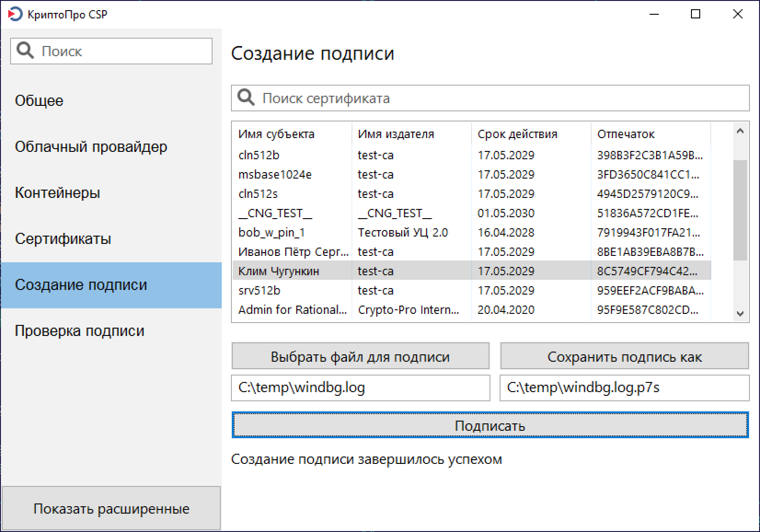Sort by Срок действия column header
760x532 pixels.
(x=517, y=134)
